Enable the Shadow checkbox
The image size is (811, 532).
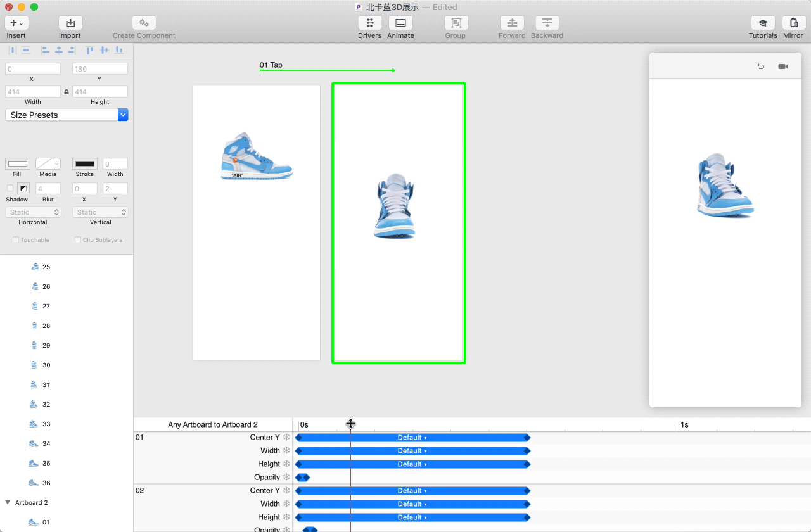[x=10, y=188]
